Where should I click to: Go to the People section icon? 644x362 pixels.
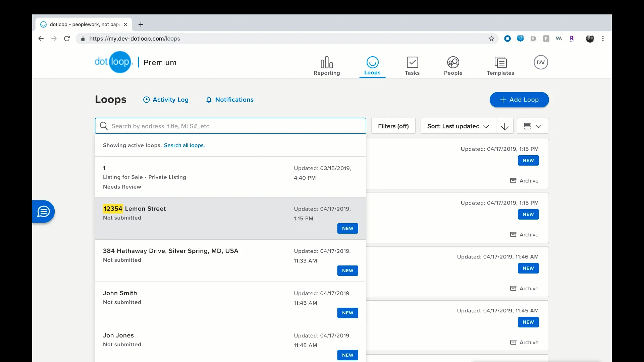[453, 63]
